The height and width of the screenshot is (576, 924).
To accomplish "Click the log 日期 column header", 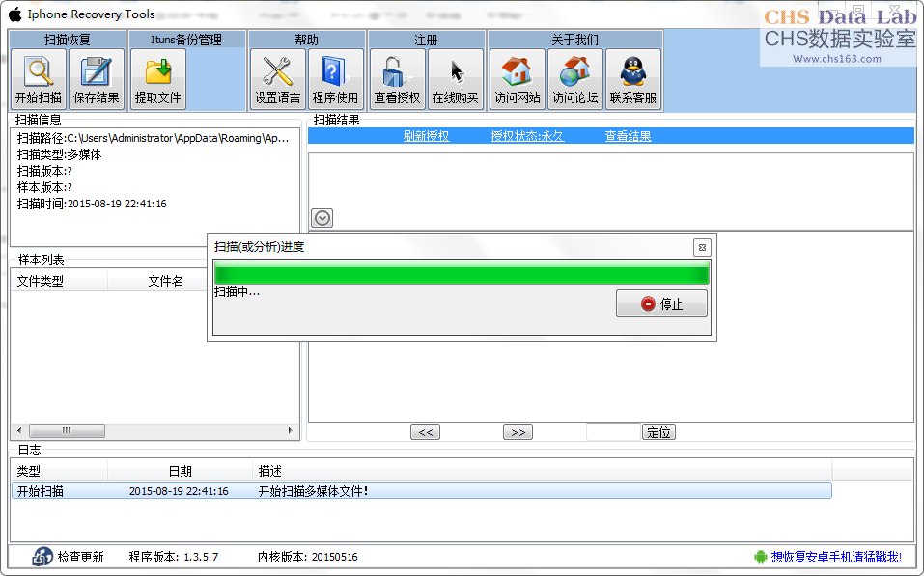I will click(x=180, y=471).
